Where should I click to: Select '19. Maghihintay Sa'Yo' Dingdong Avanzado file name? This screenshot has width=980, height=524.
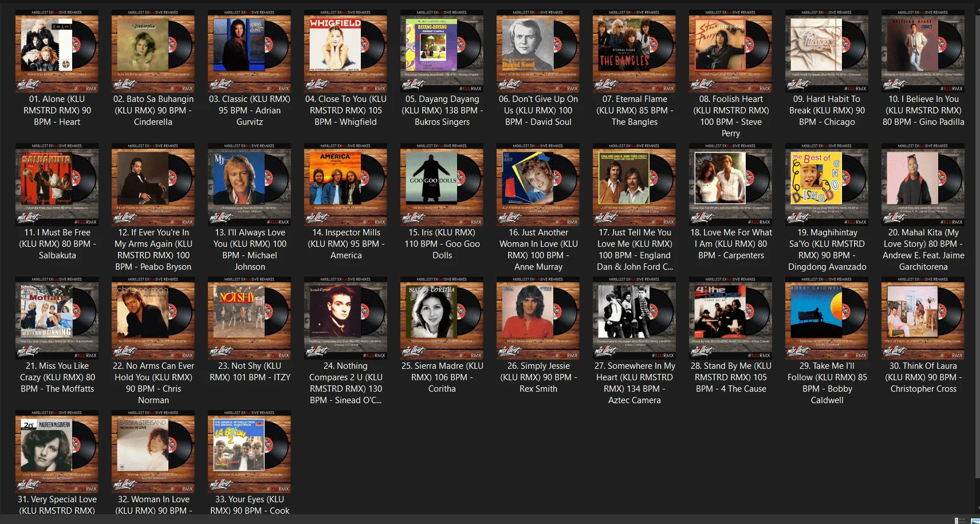click(x=827, y=250)
